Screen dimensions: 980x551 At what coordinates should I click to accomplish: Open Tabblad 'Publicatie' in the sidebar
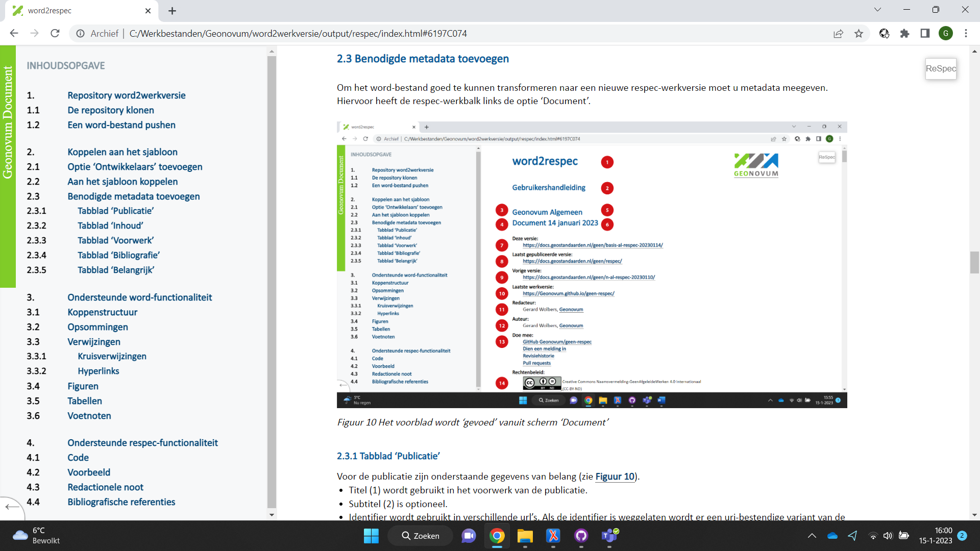point(115,211)
